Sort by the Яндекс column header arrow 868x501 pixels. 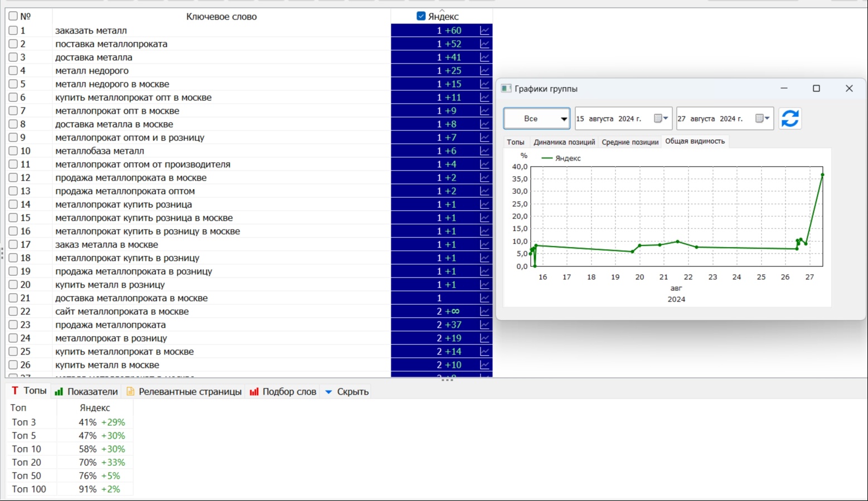tap(442, 11)
